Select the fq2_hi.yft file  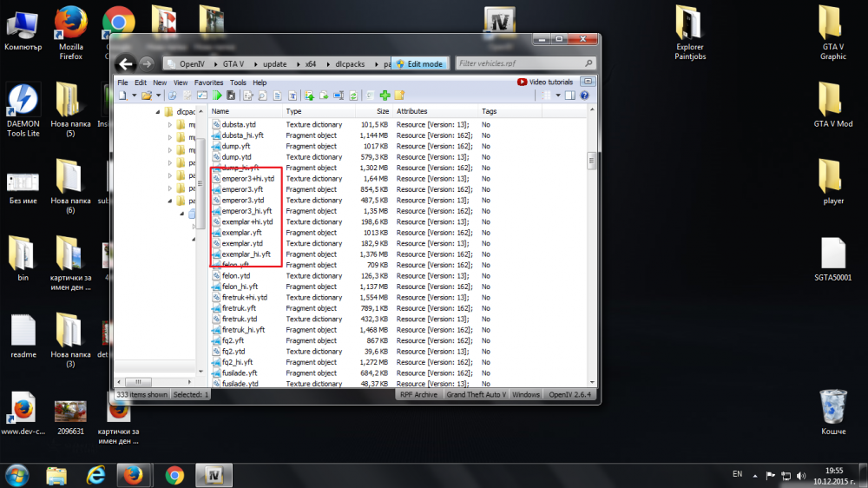237,362
